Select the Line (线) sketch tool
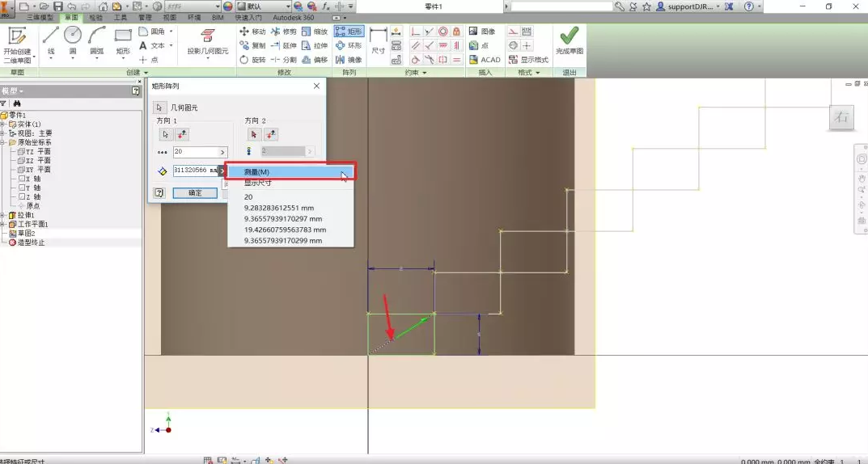 (50, 42)
